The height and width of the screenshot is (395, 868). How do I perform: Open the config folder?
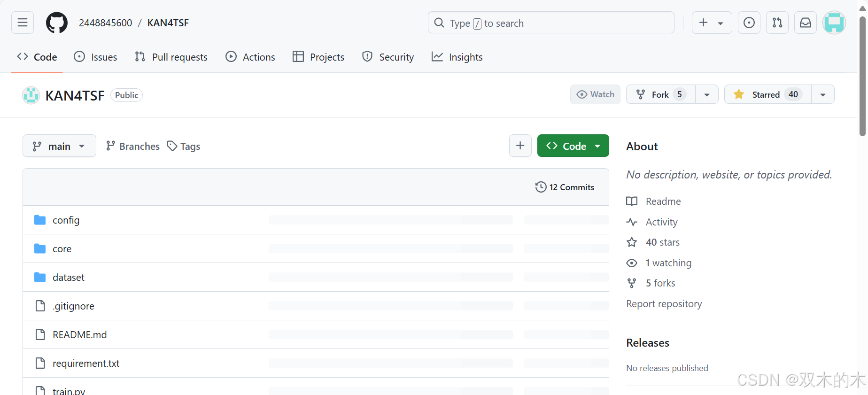pyautogui.click(x=66, y=220)
